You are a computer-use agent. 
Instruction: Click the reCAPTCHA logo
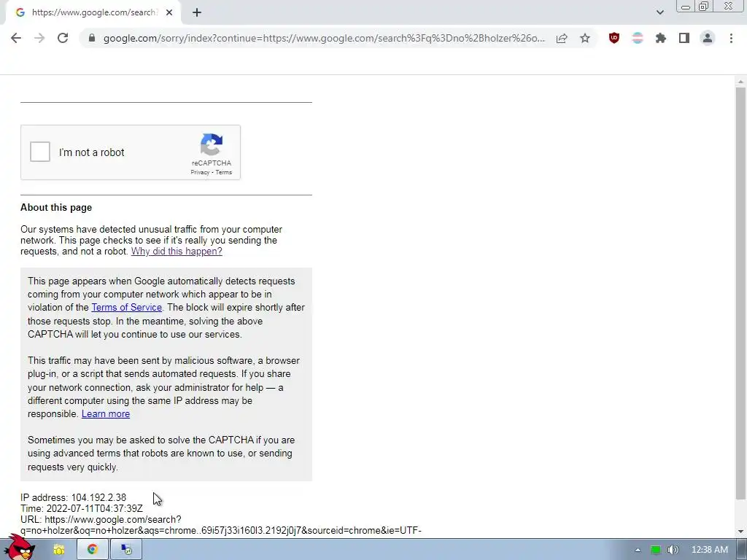pos(212,144)
